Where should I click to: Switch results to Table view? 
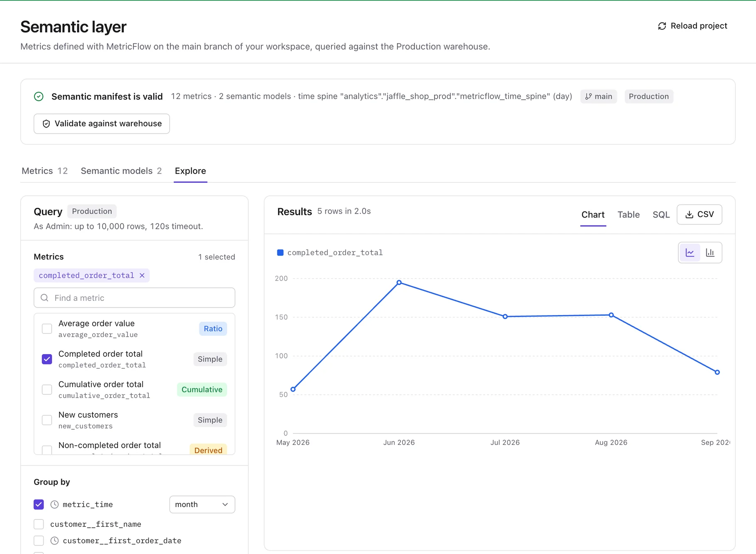tap(628, 214)
